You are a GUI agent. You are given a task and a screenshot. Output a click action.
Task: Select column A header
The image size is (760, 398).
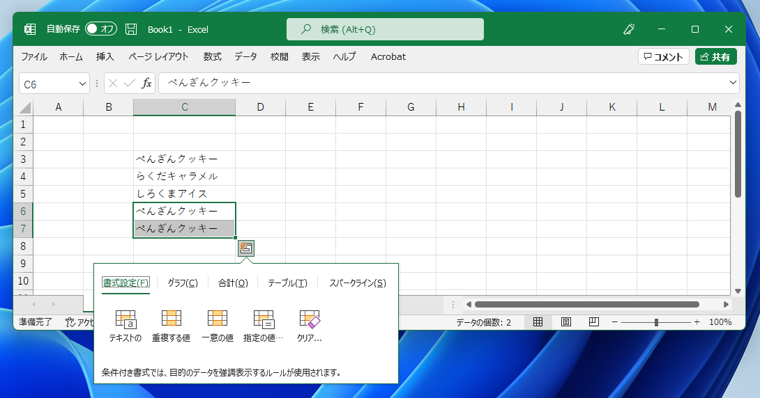pos(59,107)
